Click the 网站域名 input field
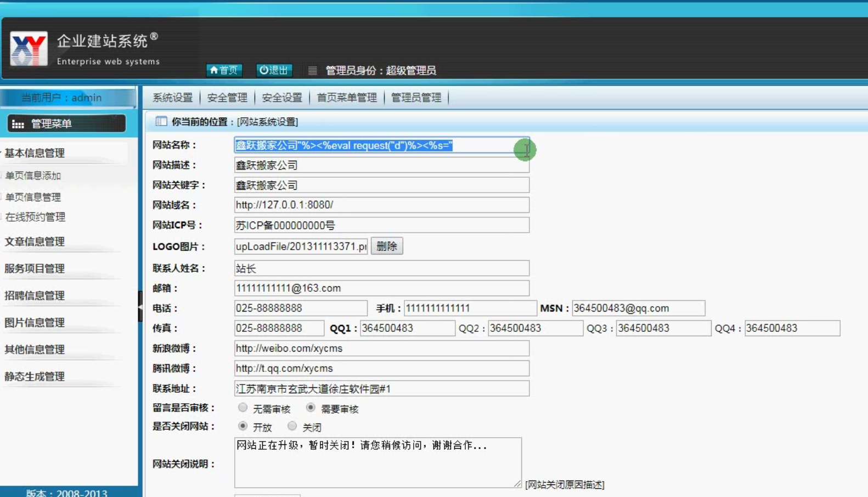This screenshot has height=497, width=868. (x=382, y=205)
